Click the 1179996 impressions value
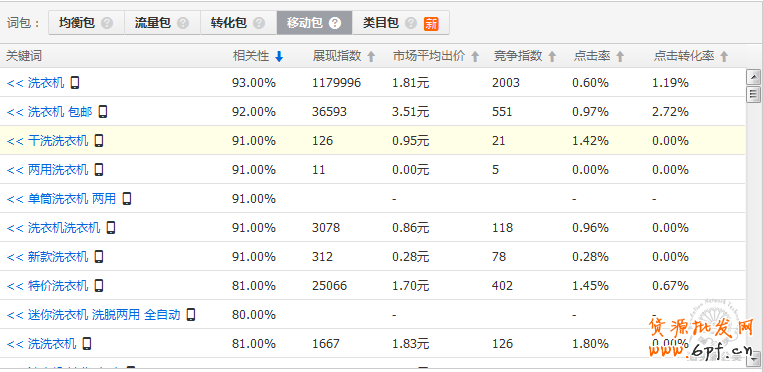 [x=336, y=83]
